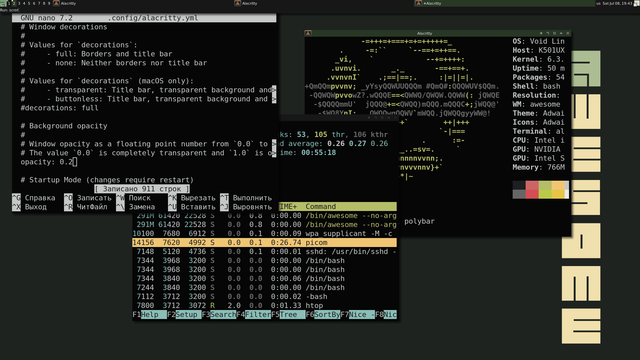640x360 pixels.
Task: Click the ^U Вставить shortcut in nano
Action: pos(192,207)
